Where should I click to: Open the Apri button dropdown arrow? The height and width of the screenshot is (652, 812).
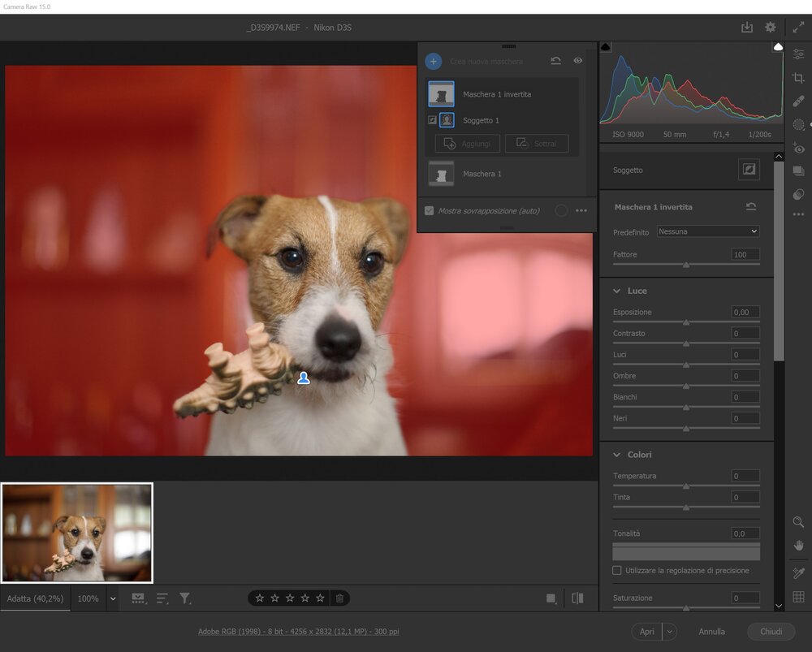point(670,631)
